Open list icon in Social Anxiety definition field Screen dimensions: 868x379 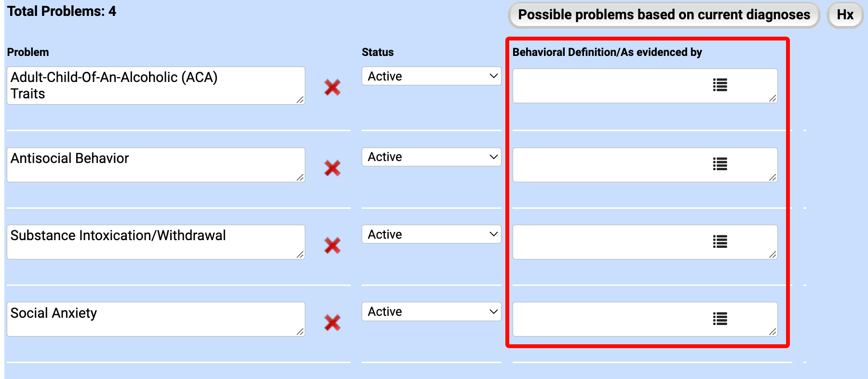pyautogui.click(x=720, y=319)
